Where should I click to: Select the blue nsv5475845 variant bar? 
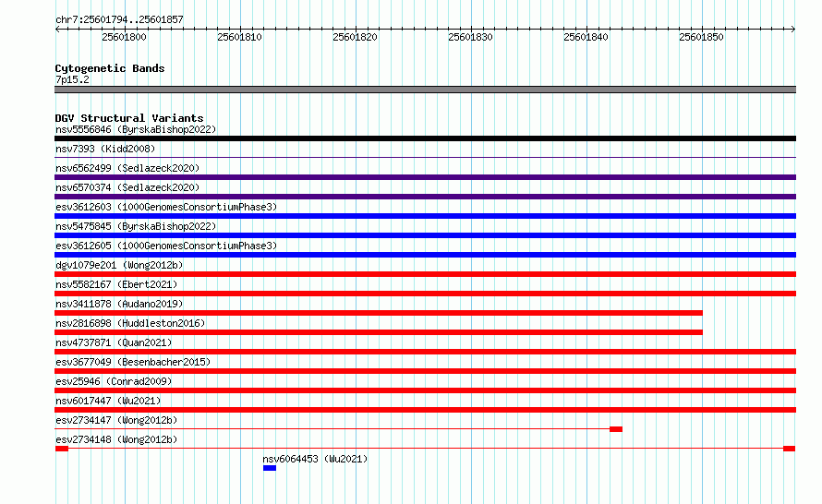pos(425,235)
